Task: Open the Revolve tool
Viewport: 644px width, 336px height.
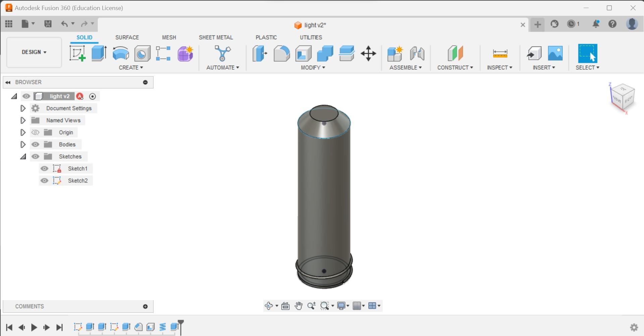Action: click(120, 54)
